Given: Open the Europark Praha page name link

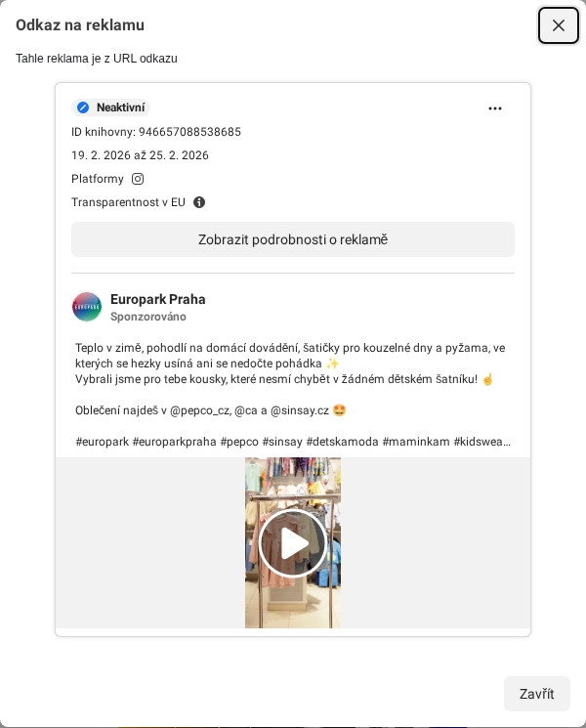Looking at the screenshot, I should 158,299.
